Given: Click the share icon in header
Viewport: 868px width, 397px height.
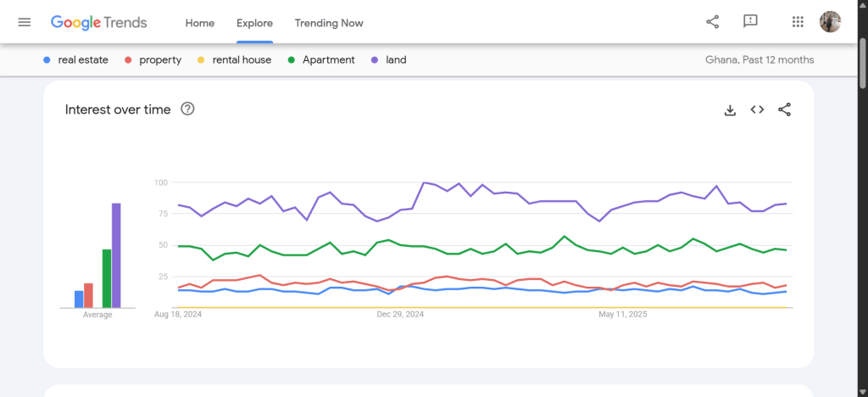Looking at the screenshot, I should [712, 22].
